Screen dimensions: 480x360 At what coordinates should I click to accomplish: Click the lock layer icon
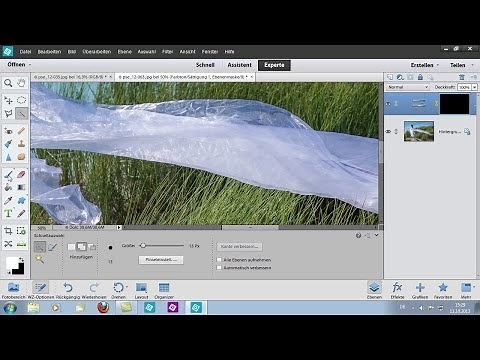[420, 77]
